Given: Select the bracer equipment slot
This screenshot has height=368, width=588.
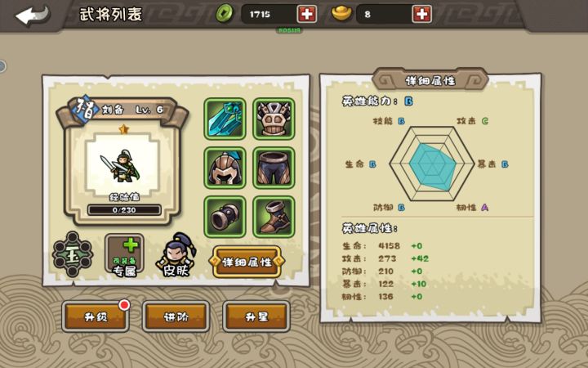Looking at the screenshot, I should pyautogui.click(x=225, y=217).
